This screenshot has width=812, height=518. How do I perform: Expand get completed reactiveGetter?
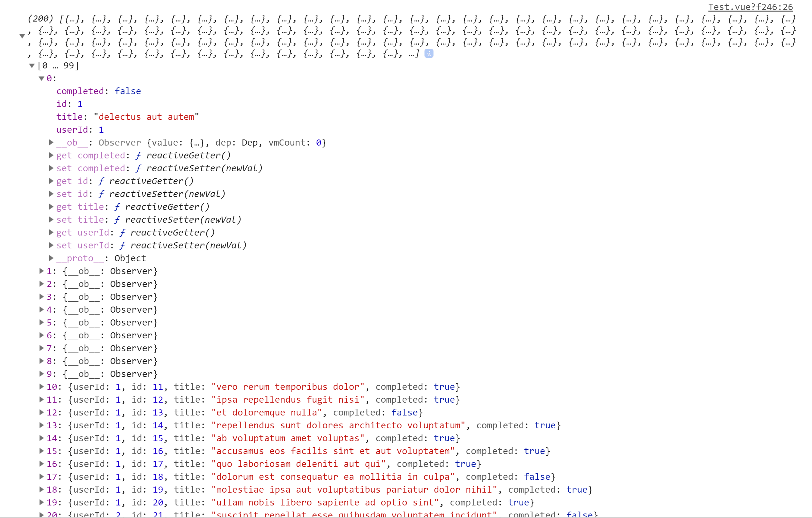point(51,155)
